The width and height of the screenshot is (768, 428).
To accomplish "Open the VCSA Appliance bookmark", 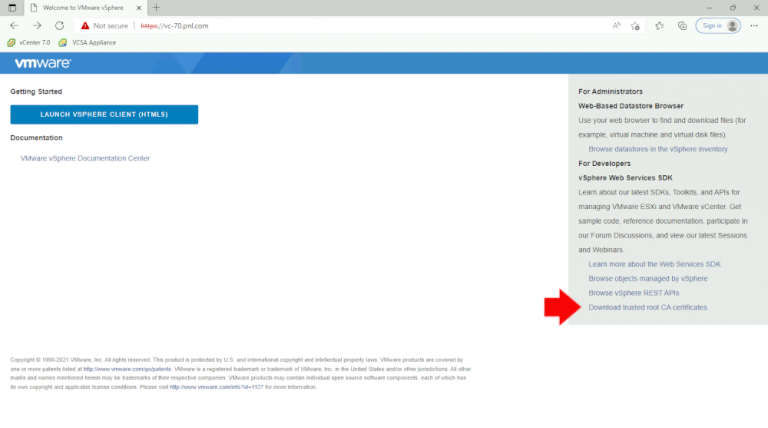I will 87,43.
